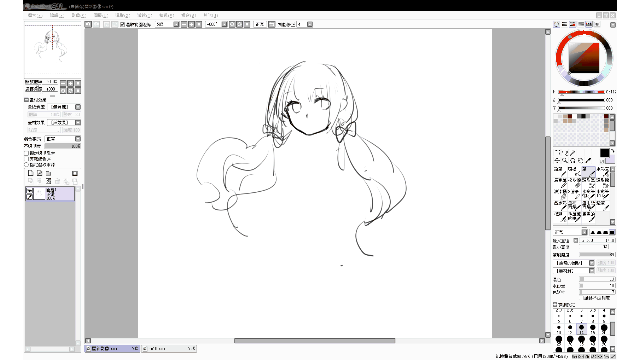Click the navigator zoom in plus icon
This screenshot has height=360, width=640.
pos(71,83)
